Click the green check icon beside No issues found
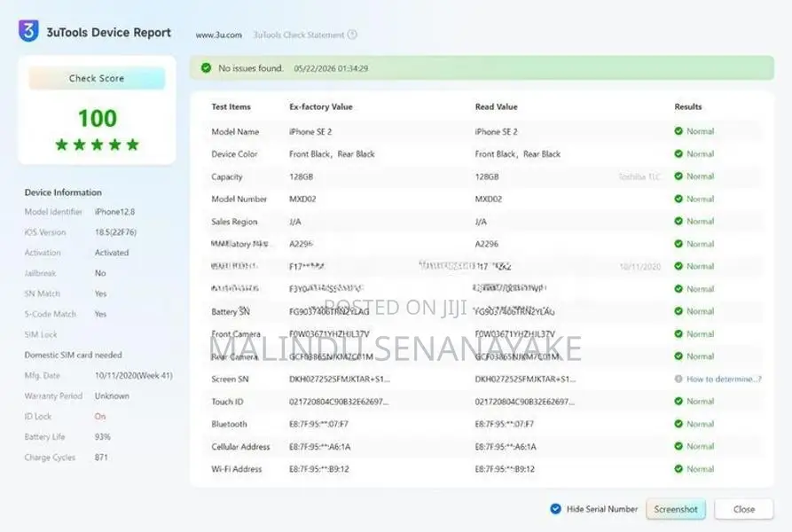The width and height of the screenshot is (792, 532). (x=206, y=67)
